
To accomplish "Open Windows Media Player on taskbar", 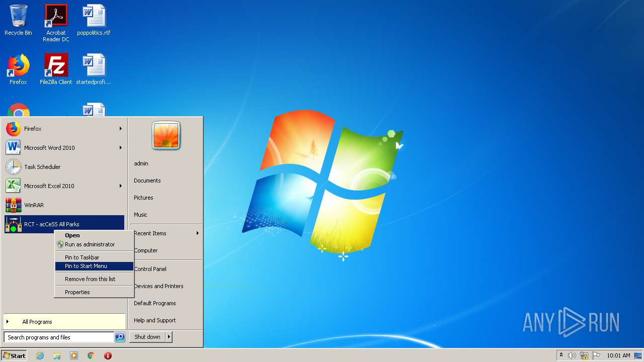I will tap(74, 355).
